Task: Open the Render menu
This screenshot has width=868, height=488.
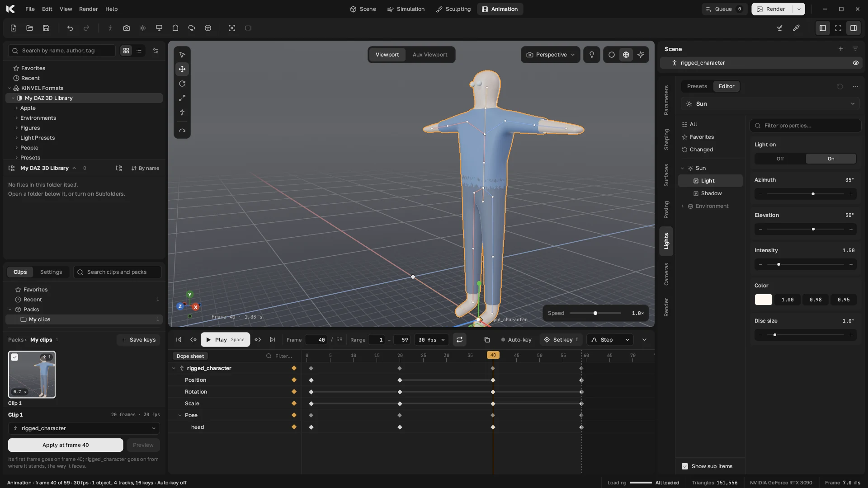Action: point(88,9)
